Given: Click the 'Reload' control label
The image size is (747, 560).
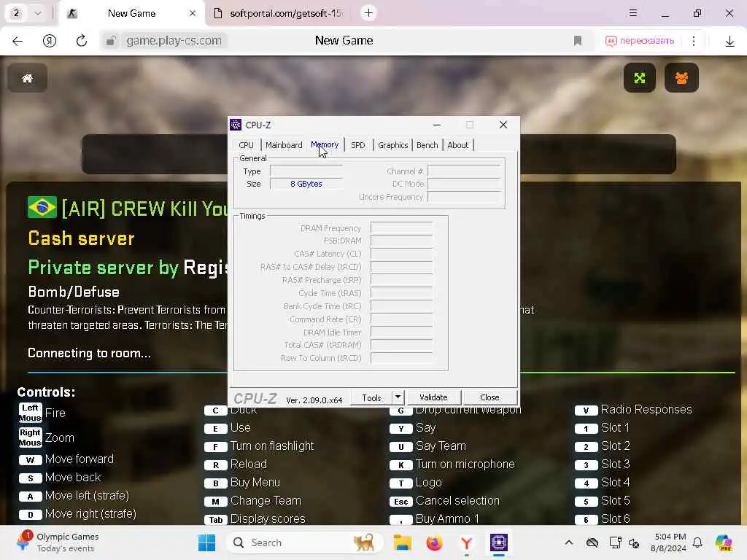Looking at the screenshot, I should point(249,464).
